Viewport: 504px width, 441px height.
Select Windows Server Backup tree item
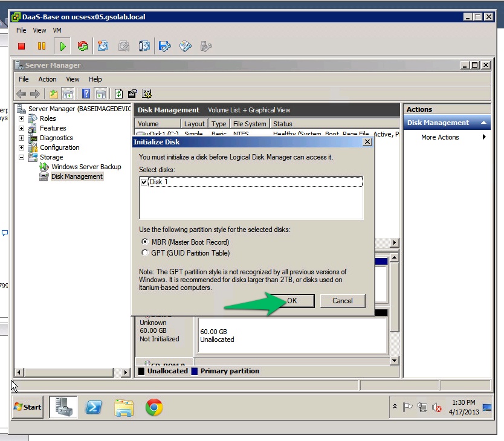coord(86,167)
